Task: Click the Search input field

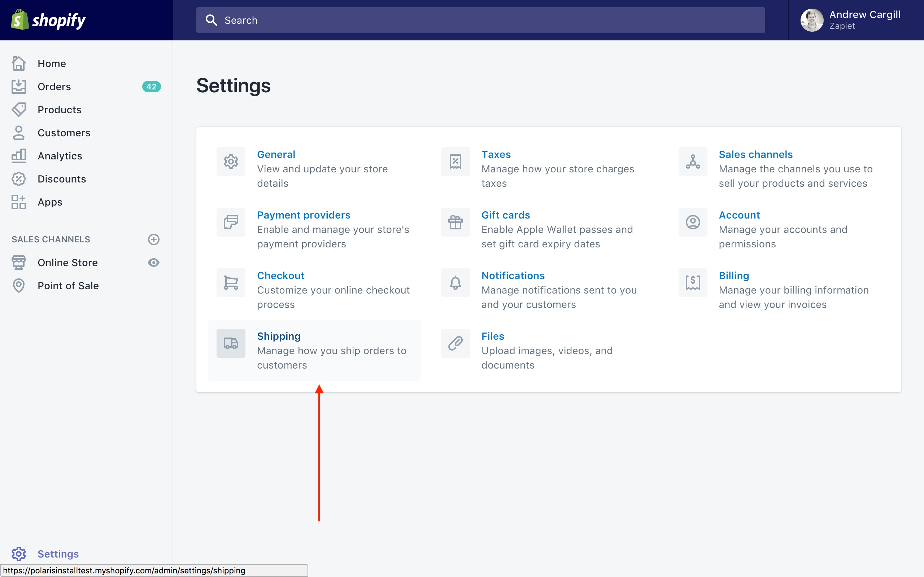Action: (x=480, y=20)
